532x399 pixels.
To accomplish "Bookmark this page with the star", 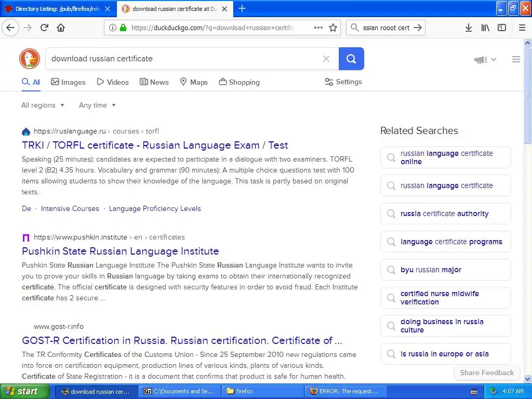I will point(333,28).
